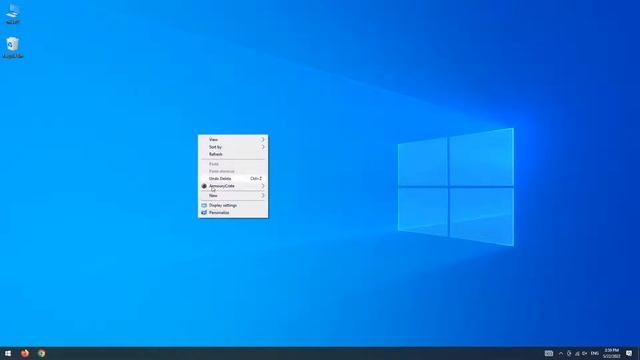The width and height of the screenshot is (640, 360).
Task: Click the This PC desktop icon
Action: pyautogui.click(x=13, y=14)
